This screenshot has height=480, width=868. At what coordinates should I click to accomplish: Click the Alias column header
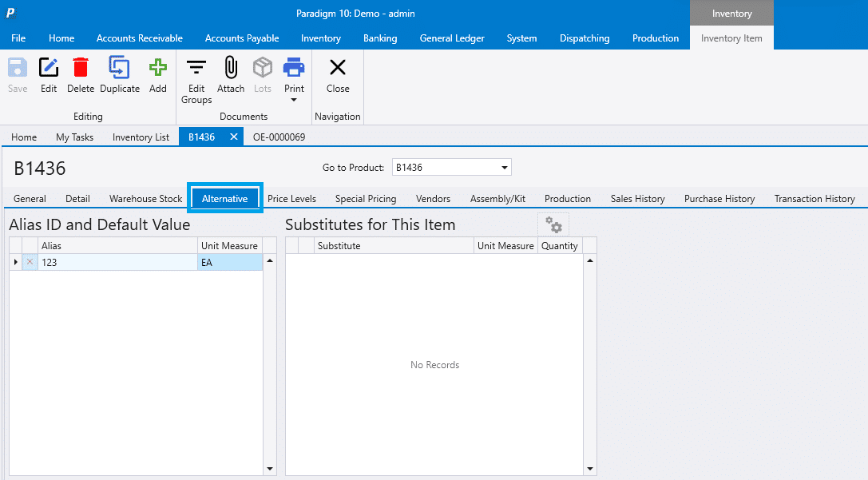117,246
